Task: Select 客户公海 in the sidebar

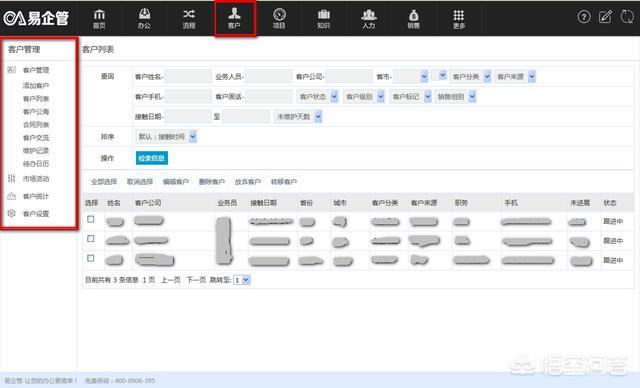Action: 36,111
